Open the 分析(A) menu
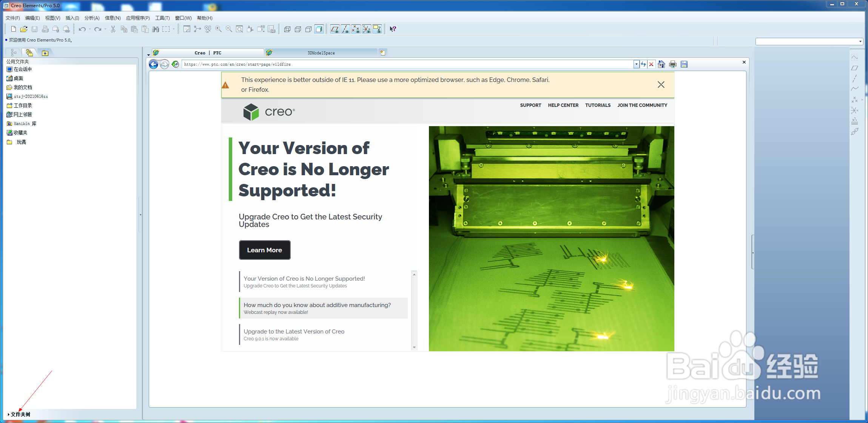Viewport: 868px width, 423px height. click(x=92, y=18)
